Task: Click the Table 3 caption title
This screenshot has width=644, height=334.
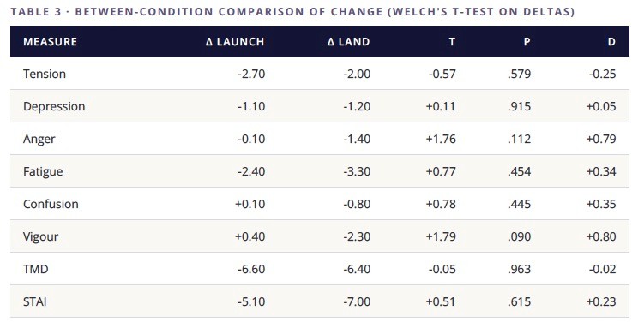Action: (292, 11)
